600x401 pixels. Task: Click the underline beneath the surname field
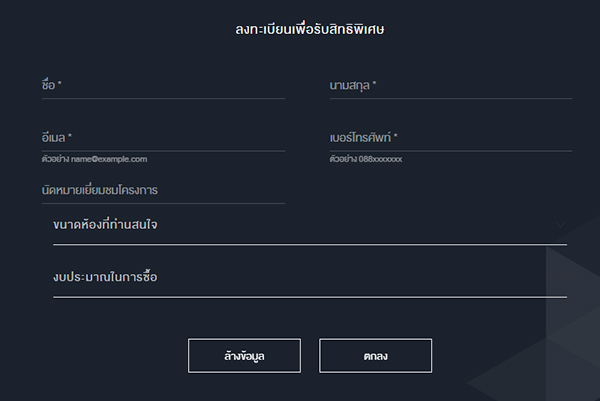pos(450,99)
